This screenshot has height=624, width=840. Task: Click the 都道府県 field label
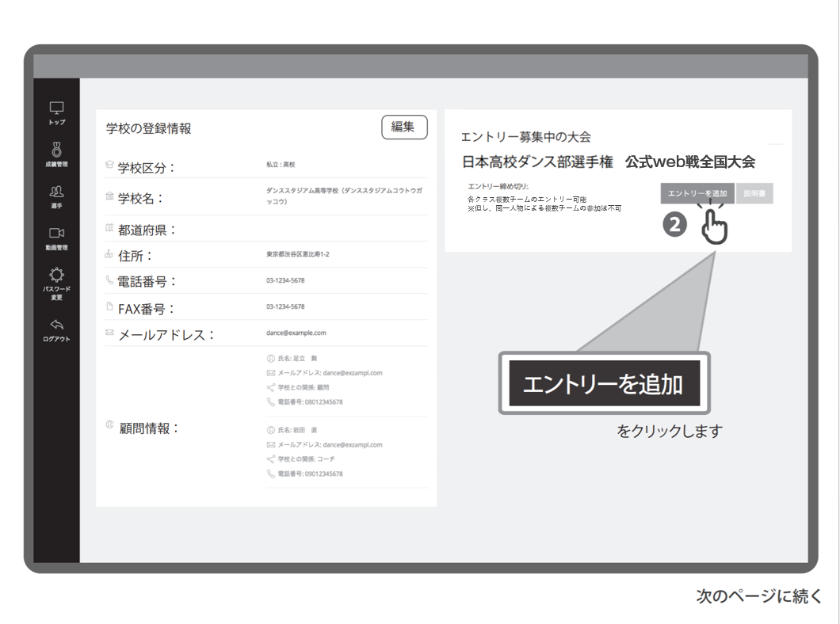tap(147, 230)
